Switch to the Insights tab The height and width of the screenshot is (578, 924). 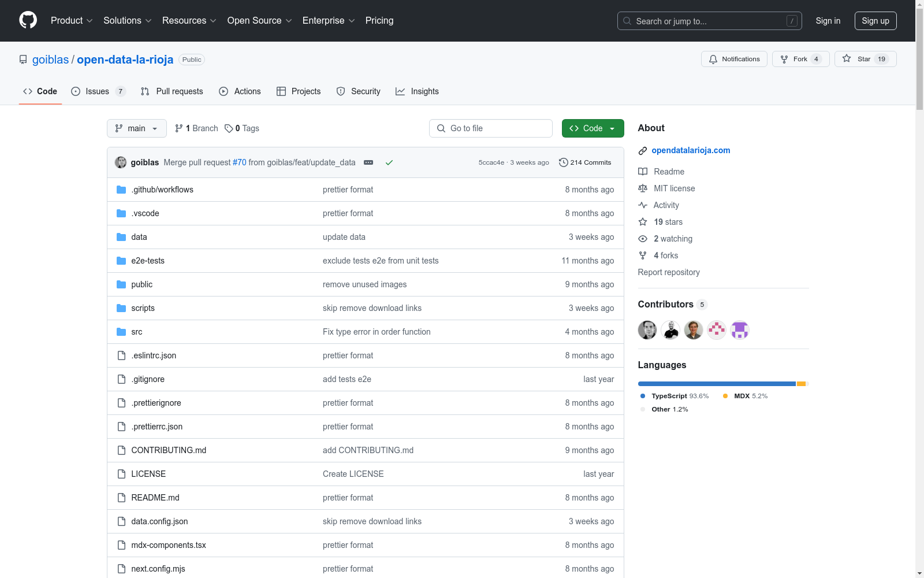point(418,91)
